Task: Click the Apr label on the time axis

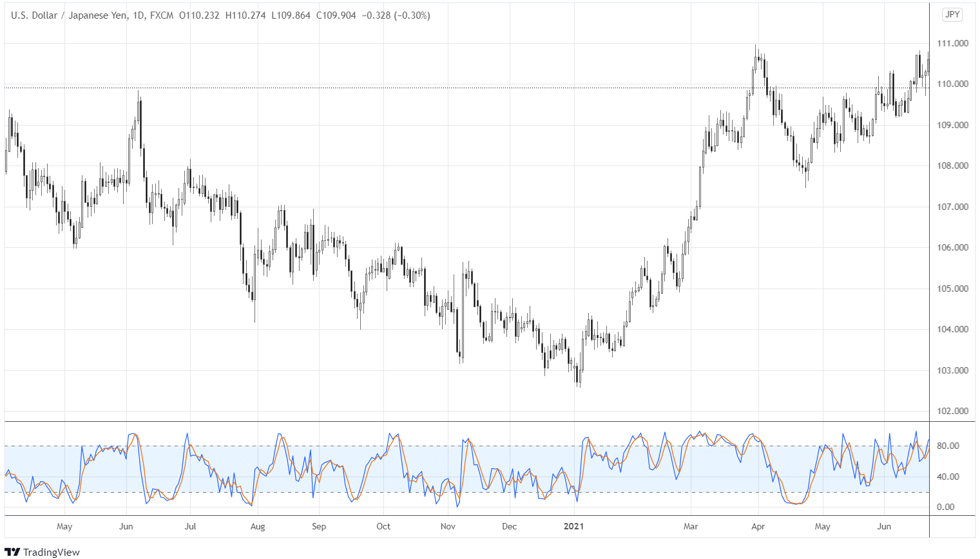Action: (758, 526)
